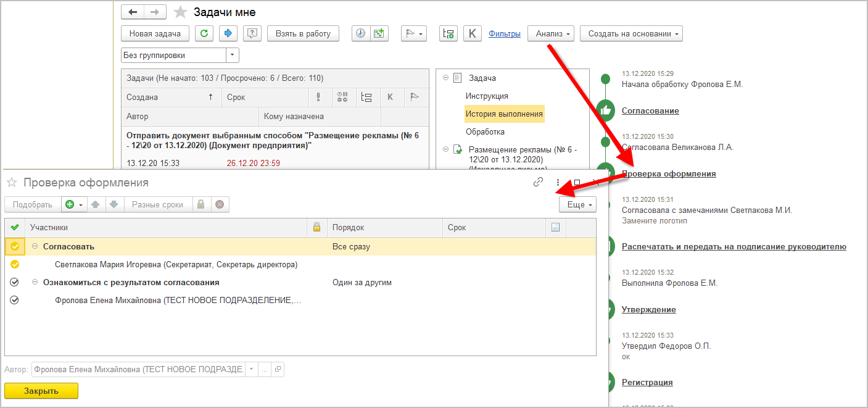Viewport: 868px width, 408px height.
Task: Open the Автор field dropdown arrow
Action: [251, 369]
